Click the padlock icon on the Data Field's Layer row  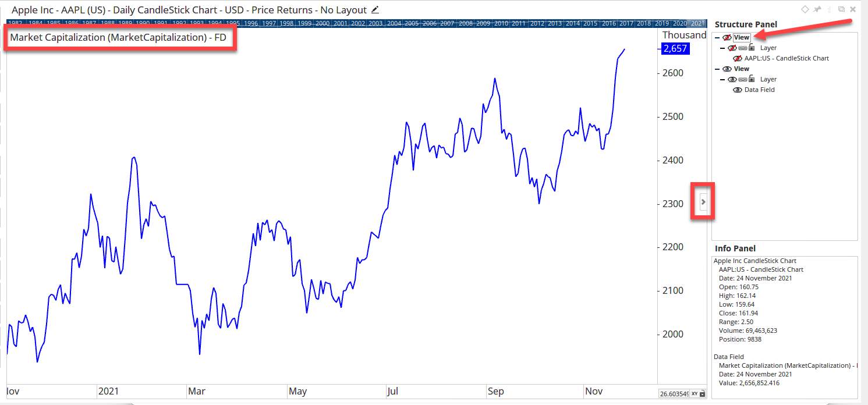(x=752, y=79)
